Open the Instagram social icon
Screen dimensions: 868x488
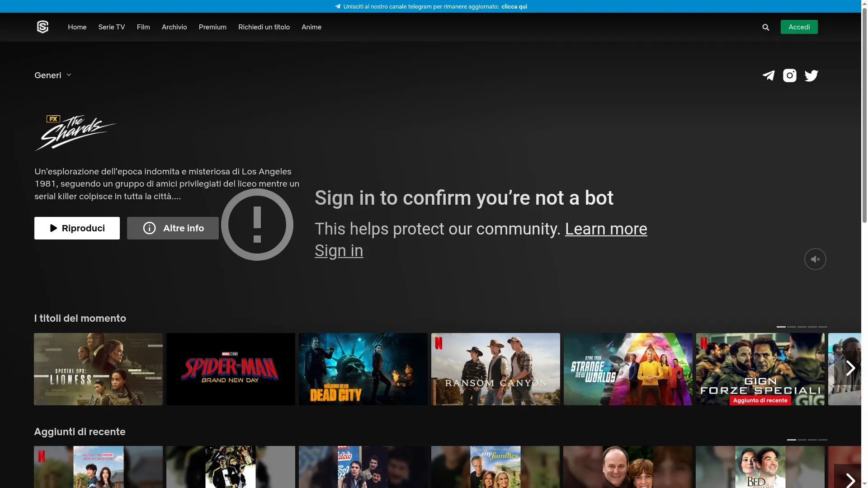point(790,75)
